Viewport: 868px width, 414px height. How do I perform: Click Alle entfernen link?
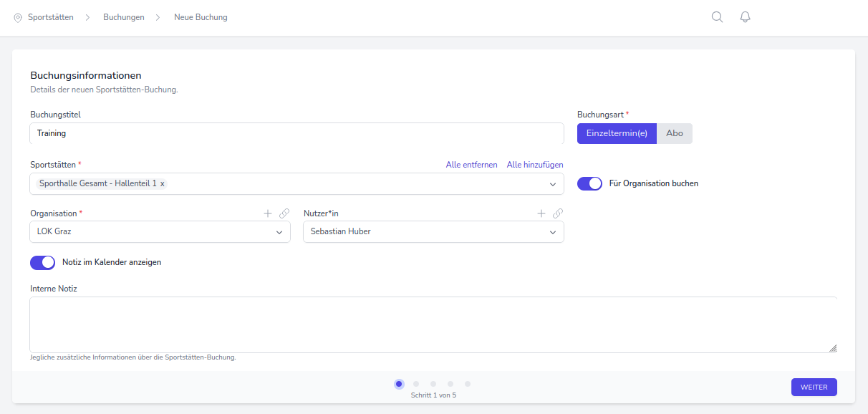[471, 165]
